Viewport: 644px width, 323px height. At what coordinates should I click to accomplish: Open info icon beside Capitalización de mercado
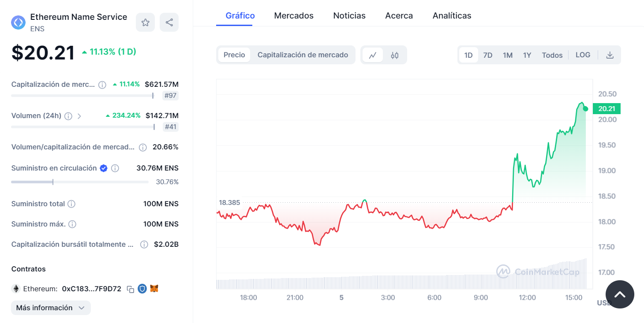click(102, 85)
